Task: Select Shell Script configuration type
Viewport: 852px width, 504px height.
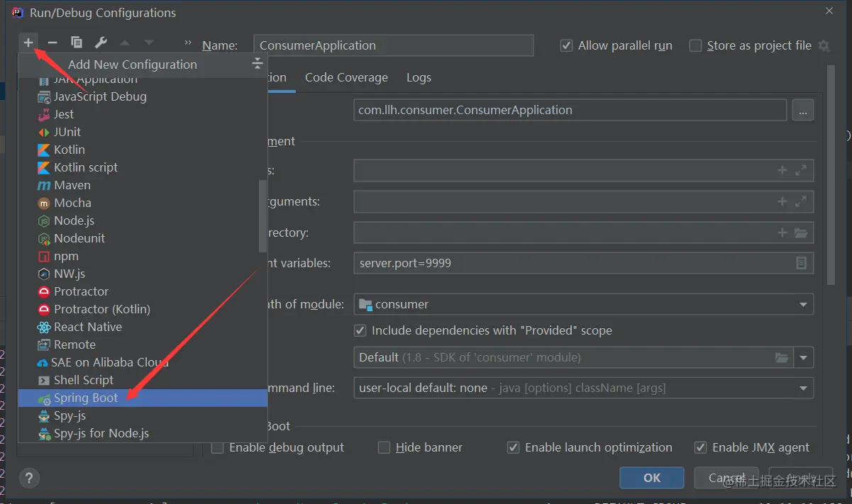Action: (143, 380)
